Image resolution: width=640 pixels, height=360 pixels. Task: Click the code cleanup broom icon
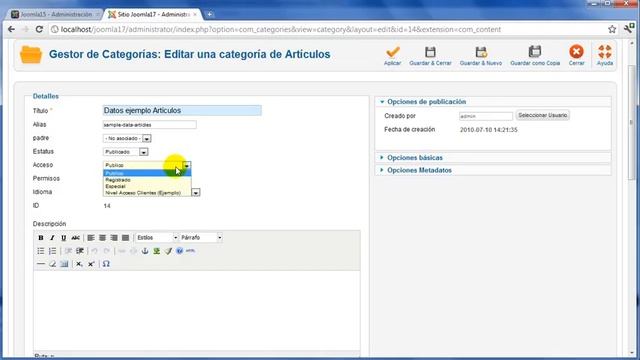click(168, 251)
